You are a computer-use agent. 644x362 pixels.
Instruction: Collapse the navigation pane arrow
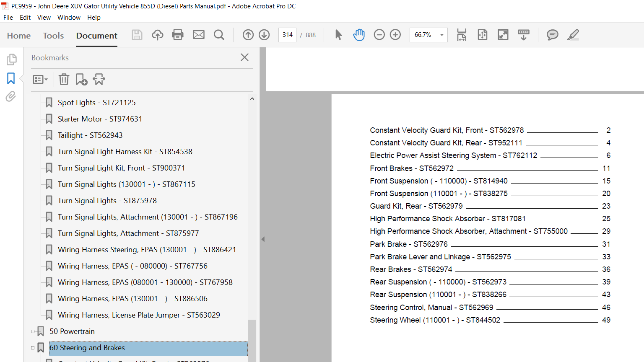[x=263, y=239]
